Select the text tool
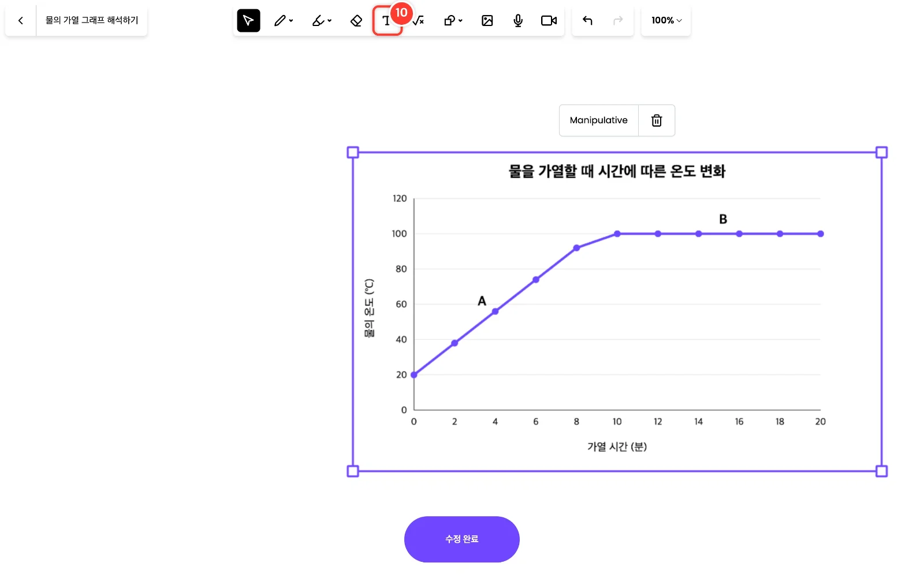Viewport: 924px width, 578px height. click(386, 21)
